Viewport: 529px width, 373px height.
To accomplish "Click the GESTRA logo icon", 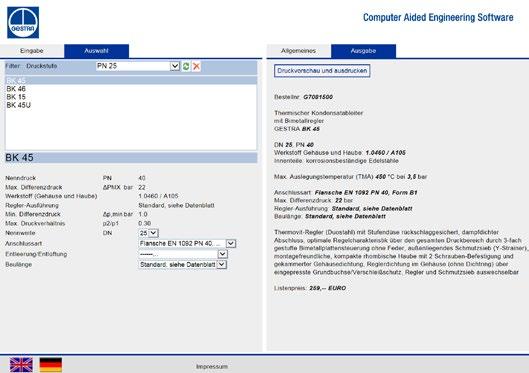I will [x=23, y=22].
